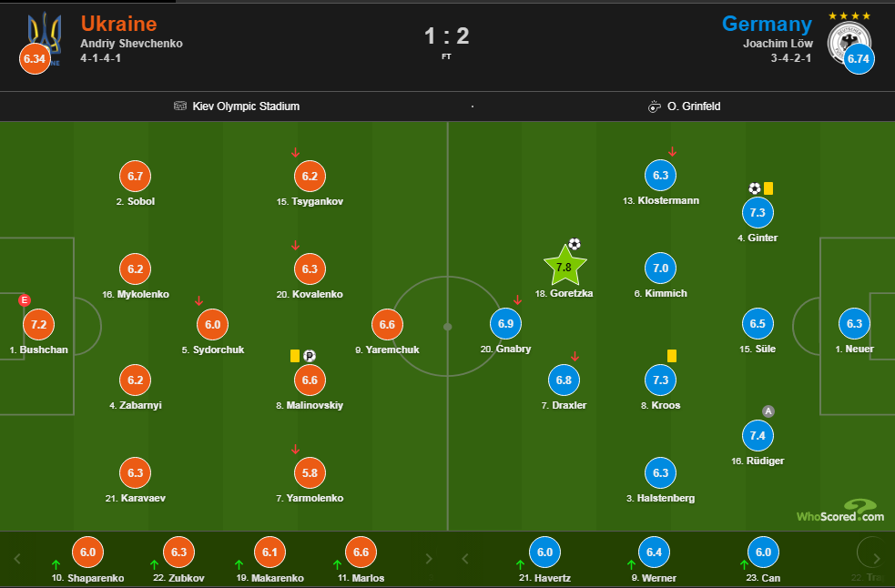
Task: Show previous Germany substitutes with left chevron
Action: (465, 558)
